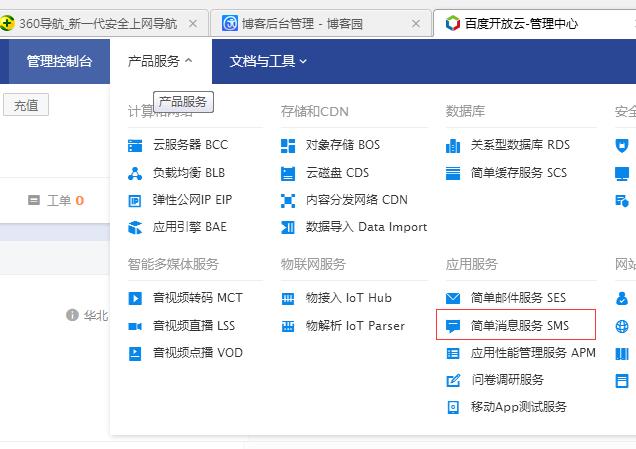
Task: Click the globe icon in the rightmost column
Action: (x=622, y=326)
